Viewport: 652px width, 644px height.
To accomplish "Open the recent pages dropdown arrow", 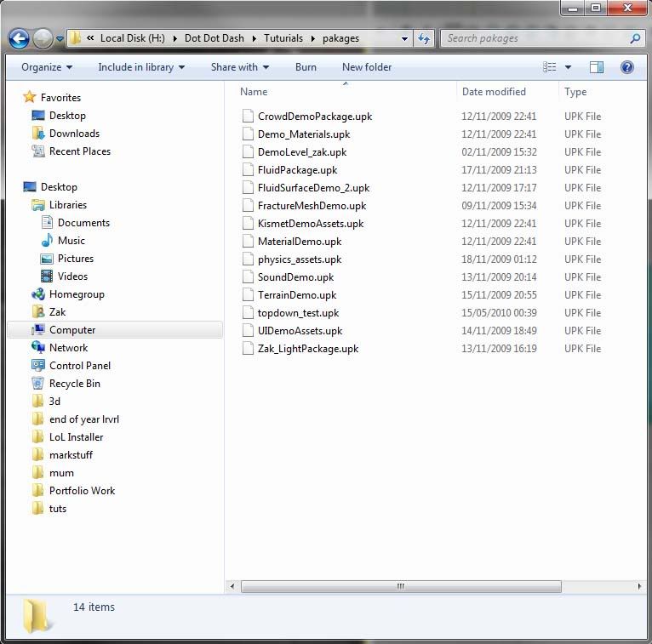I will pos(60,38).
